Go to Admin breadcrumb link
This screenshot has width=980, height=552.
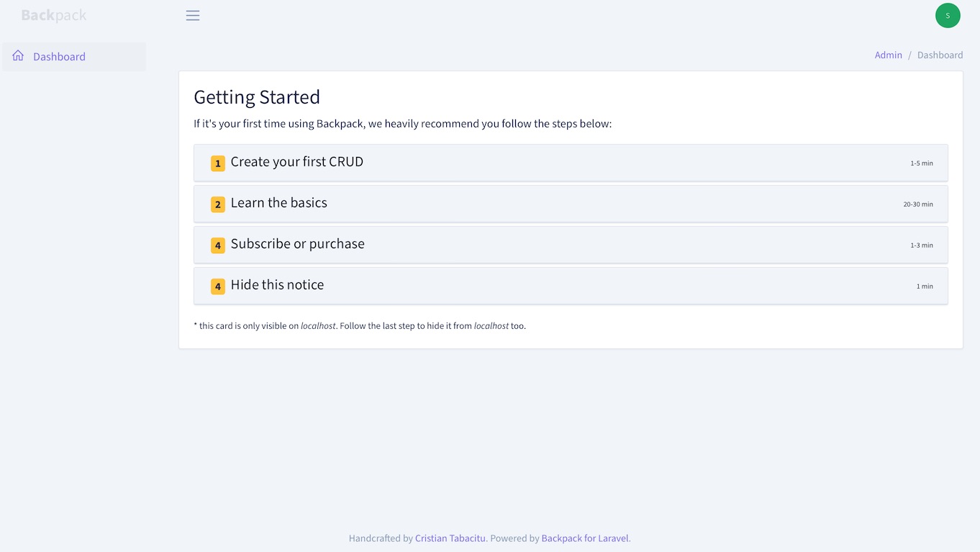[x=888, y=55]
